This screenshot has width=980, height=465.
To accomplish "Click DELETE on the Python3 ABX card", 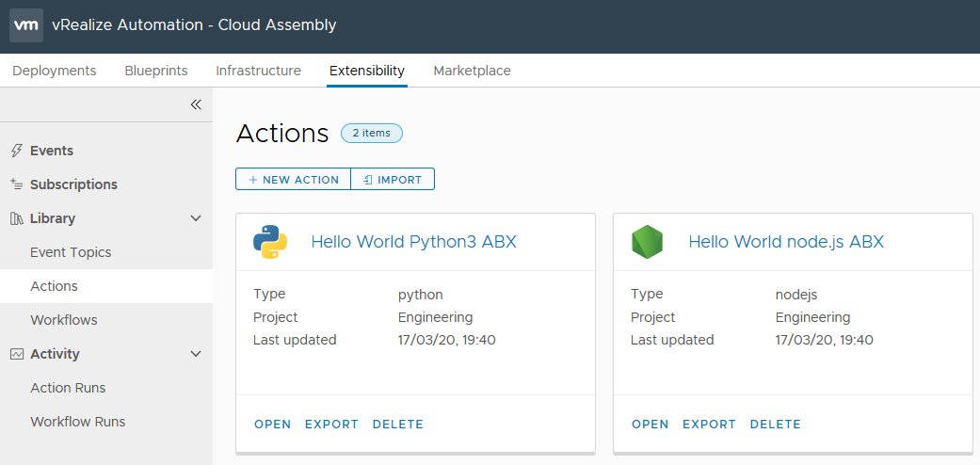I will (398, 425).
